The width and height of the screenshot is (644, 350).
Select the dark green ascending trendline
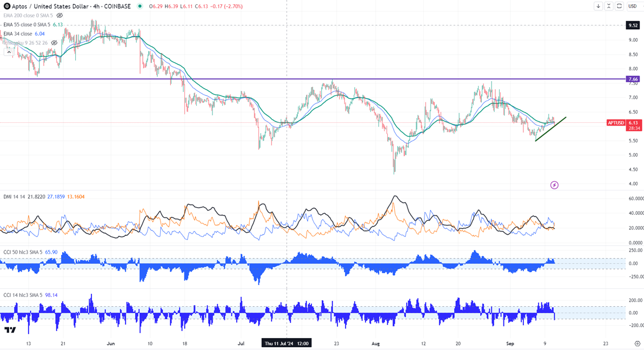coord(551,129)
